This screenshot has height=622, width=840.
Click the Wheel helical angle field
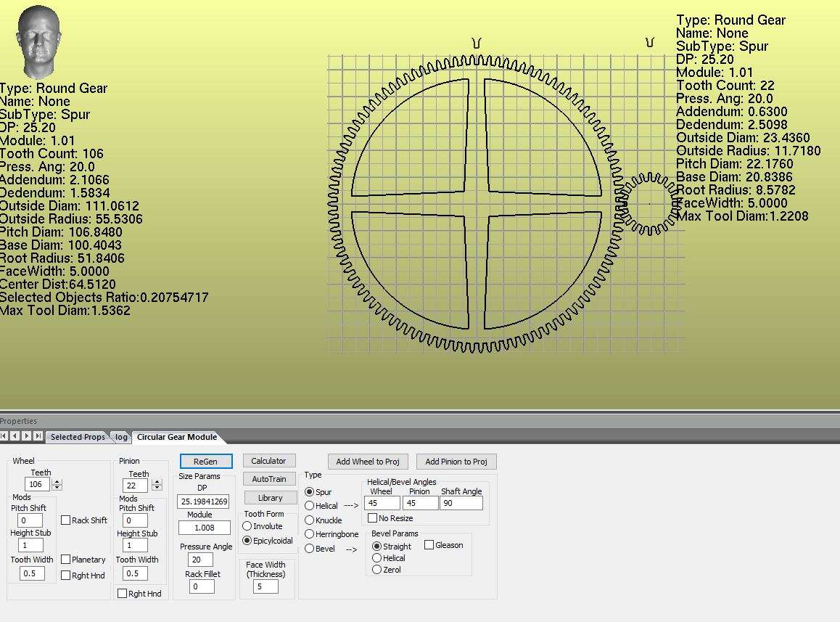point(382,503)
